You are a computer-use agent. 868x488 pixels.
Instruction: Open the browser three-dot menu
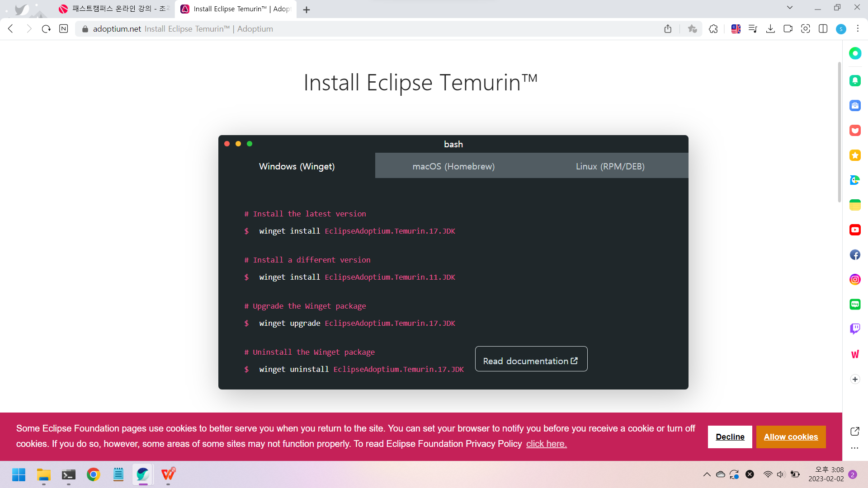pyautogui.click(x=858, y=28)
